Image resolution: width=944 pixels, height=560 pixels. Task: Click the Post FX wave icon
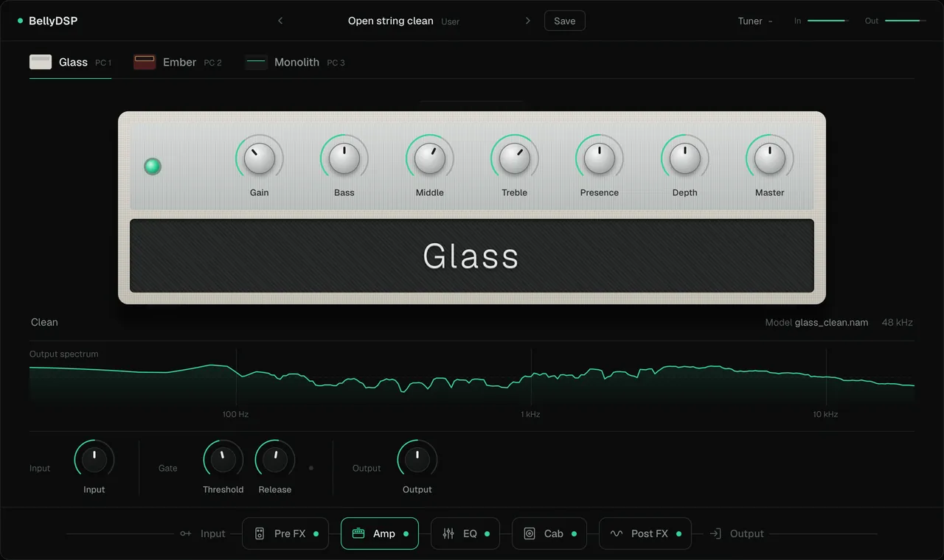pyautogui.click(x=617, y=533)
